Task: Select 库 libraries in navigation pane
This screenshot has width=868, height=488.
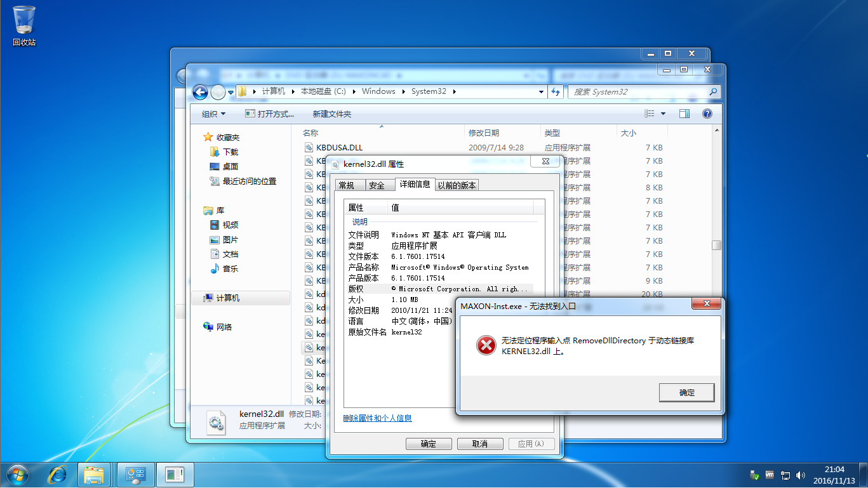Action: [x=213, y=210]
